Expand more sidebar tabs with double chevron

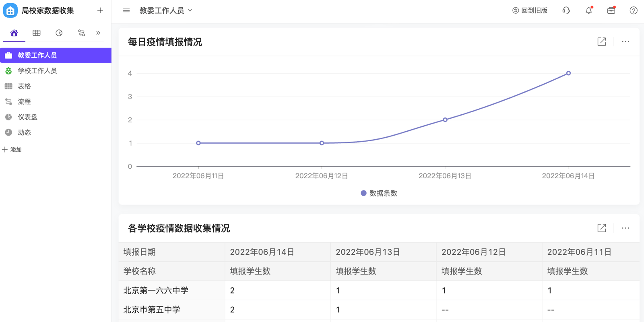[98, 33]
